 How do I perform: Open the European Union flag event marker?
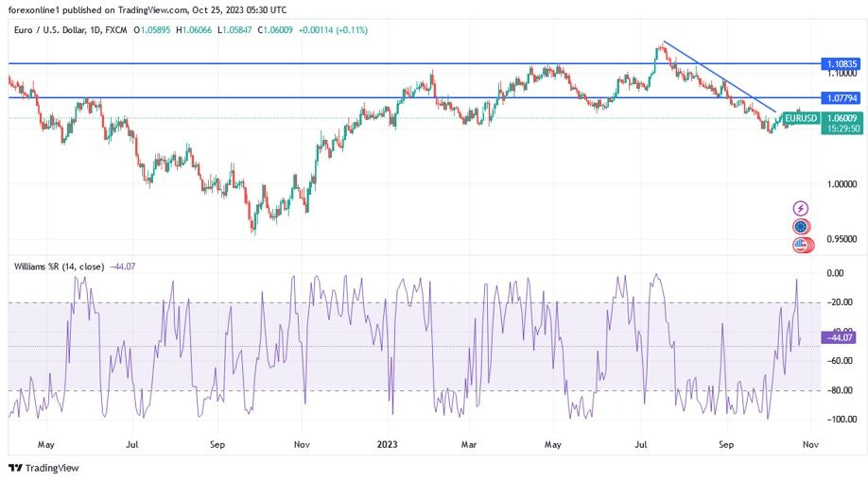[801, 227]
